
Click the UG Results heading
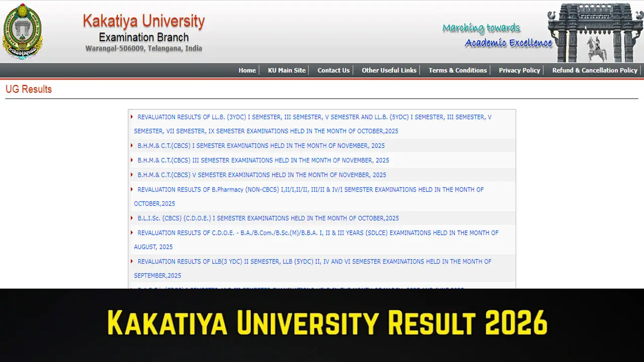tap(29, 89)
